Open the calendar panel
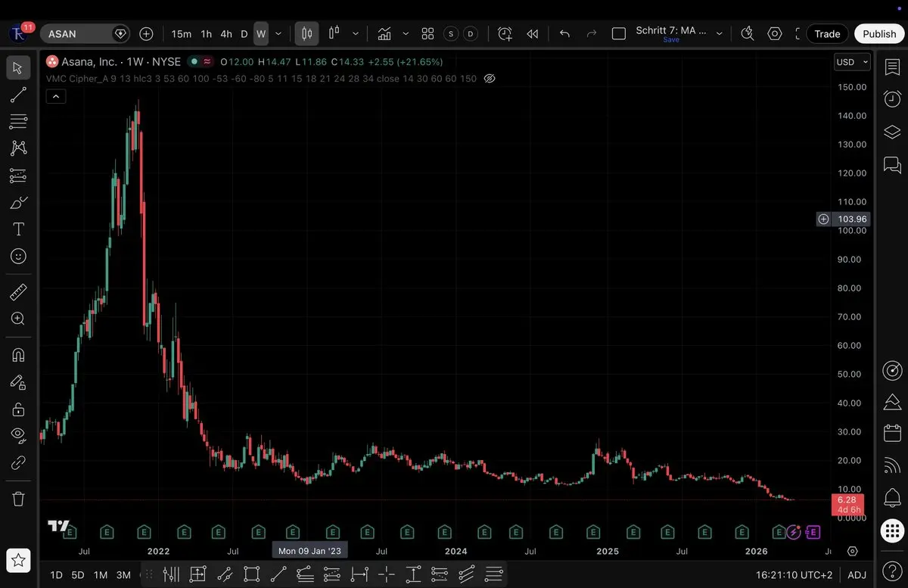The width and height of the screenshot is (908, 588). click(x=892, y=434)
